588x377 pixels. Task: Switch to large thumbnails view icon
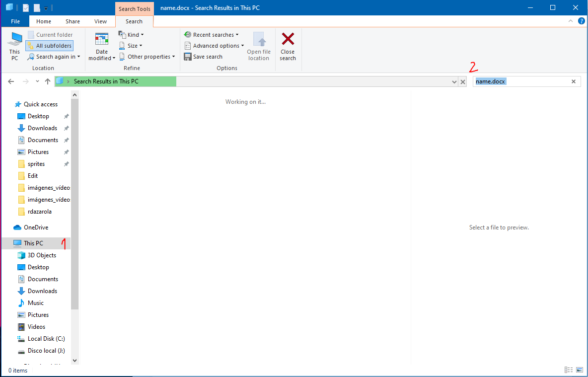[580, 370]
